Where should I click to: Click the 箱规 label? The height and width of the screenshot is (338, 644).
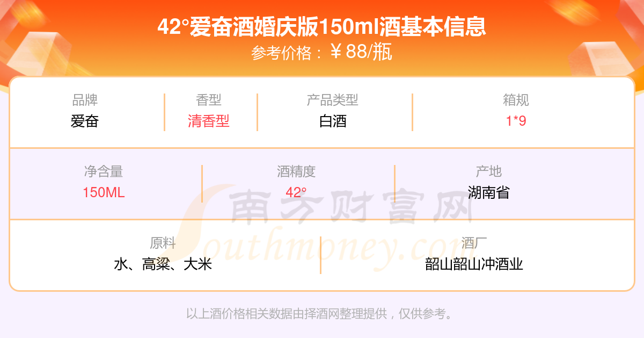[x=516, y=100]
